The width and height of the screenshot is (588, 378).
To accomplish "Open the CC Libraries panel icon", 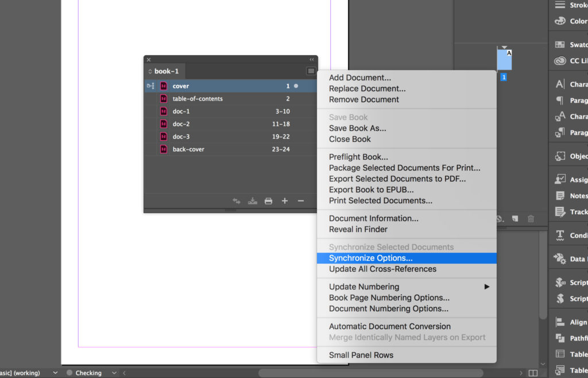I will tap(560, 61).
